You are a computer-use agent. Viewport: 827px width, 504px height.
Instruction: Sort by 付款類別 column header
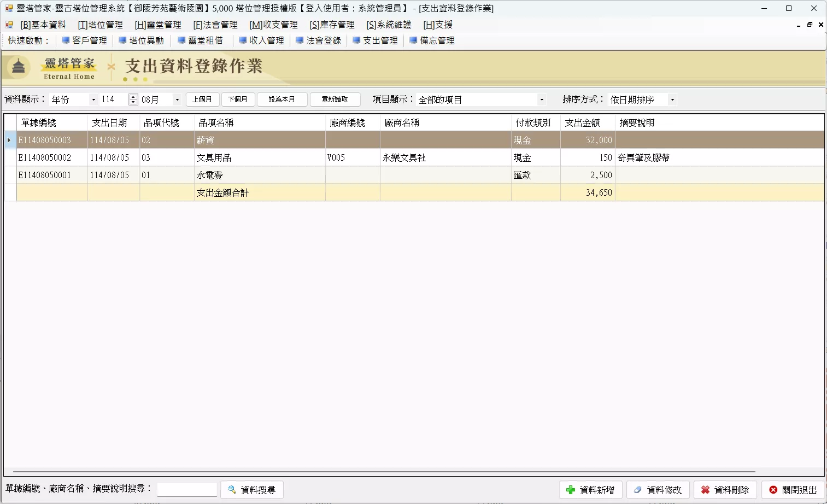[x=536, y=123]
